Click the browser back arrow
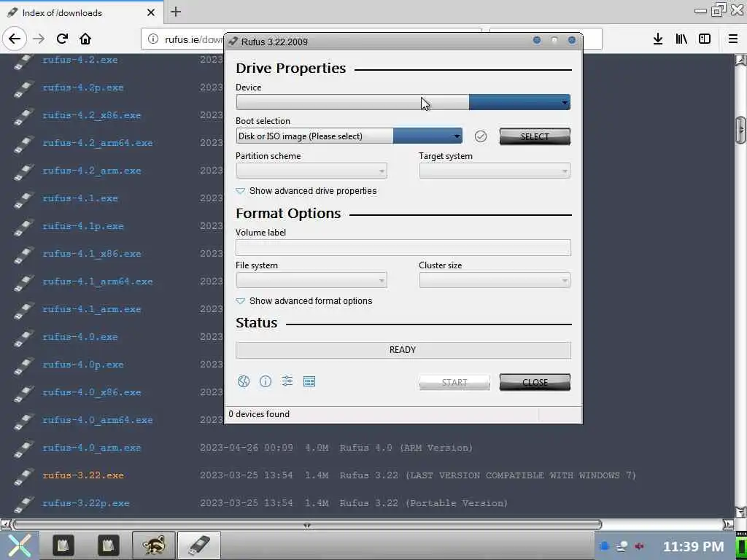 (15, 39)
